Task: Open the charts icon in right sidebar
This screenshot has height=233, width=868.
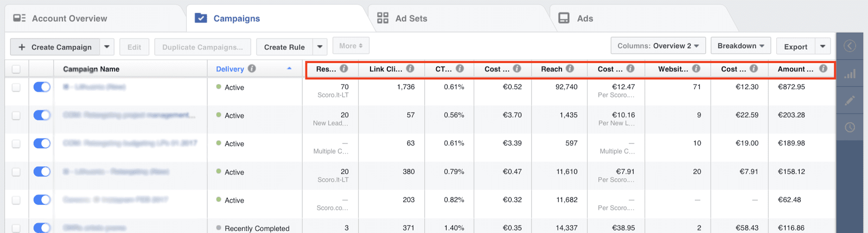Action: [850, 74]
